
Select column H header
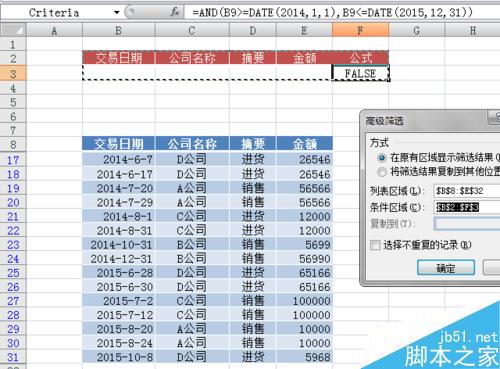coord(473,31)
